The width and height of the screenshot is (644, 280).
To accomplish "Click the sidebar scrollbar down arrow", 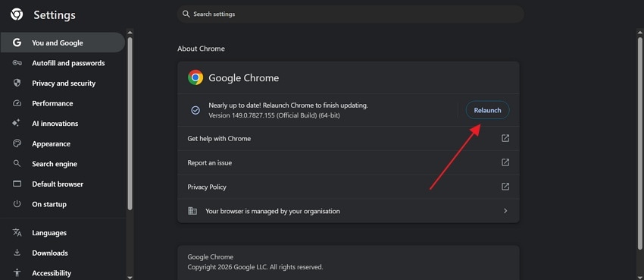I will 130,278.
